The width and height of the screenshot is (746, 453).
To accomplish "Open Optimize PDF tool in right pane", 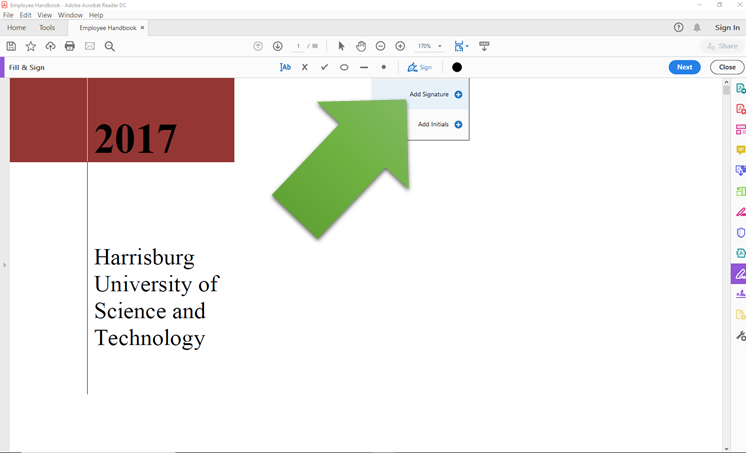I will point(740,253).
